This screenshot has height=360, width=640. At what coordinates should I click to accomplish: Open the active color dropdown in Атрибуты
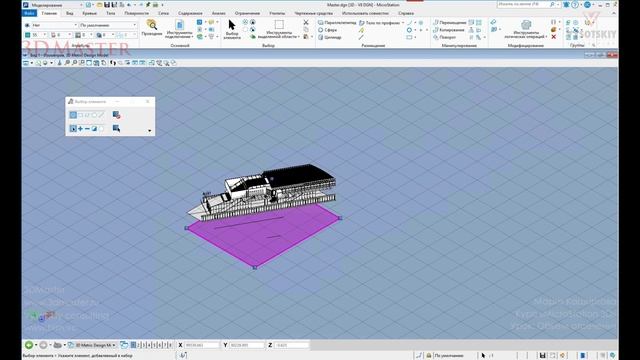(36, 36)
